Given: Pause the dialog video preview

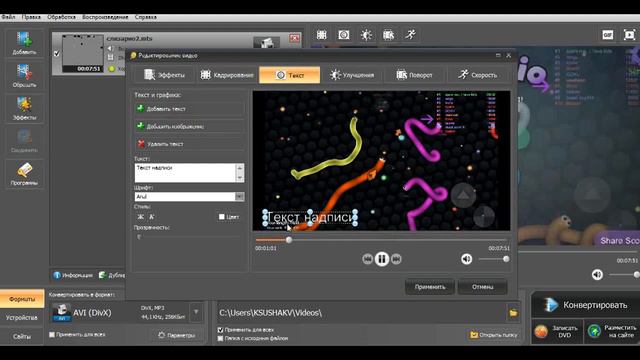Looking at the screenshot, I should (x=382, y=259).
